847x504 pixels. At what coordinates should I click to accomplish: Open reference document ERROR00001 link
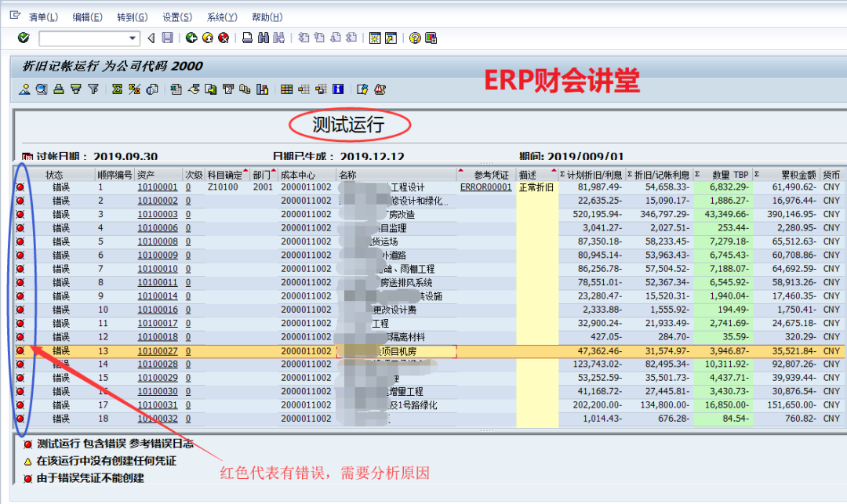(x=485, y=187)
